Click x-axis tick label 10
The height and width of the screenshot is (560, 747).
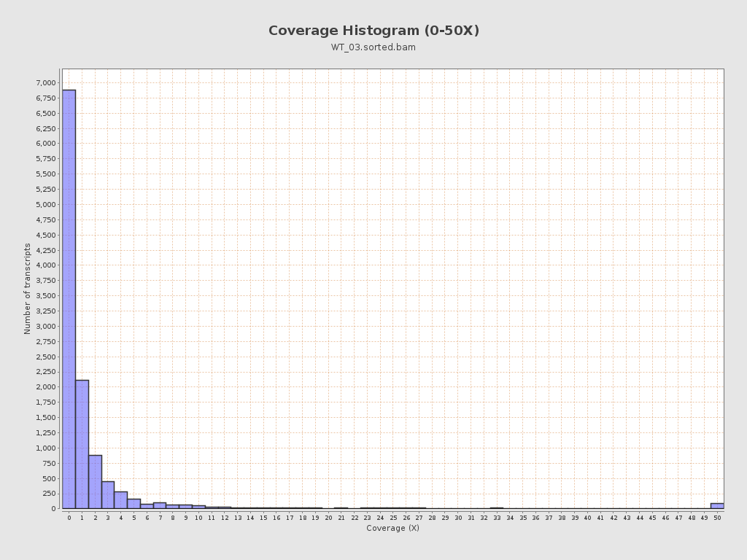pos(198,518)
